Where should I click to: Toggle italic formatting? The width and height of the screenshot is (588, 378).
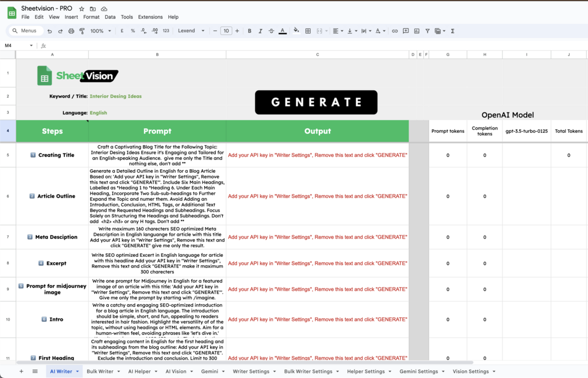pos(260,31)
